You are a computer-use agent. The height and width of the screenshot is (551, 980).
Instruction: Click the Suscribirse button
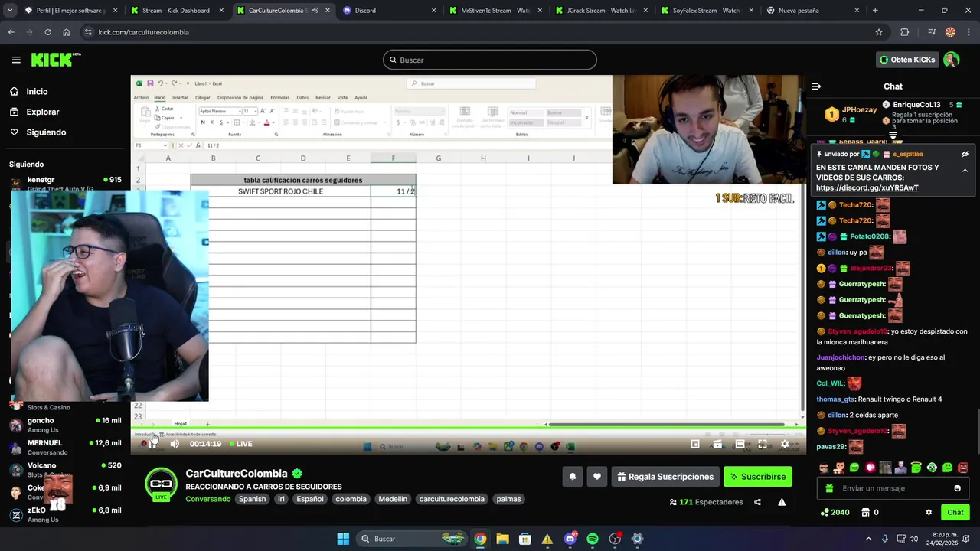coord(757,477)
